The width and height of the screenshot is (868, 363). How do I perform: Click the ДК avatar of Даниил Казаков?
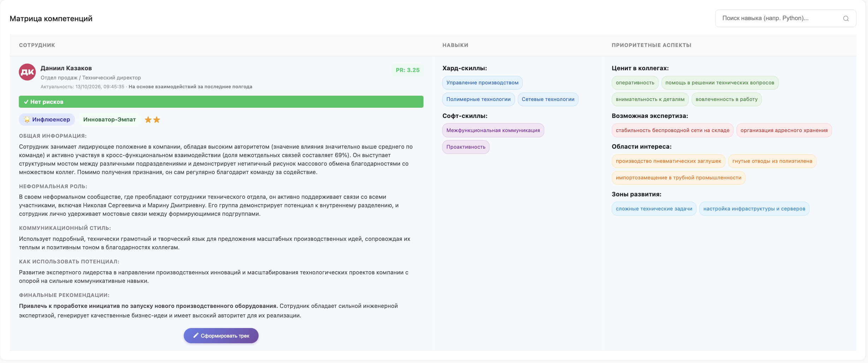tap(27, 72)
